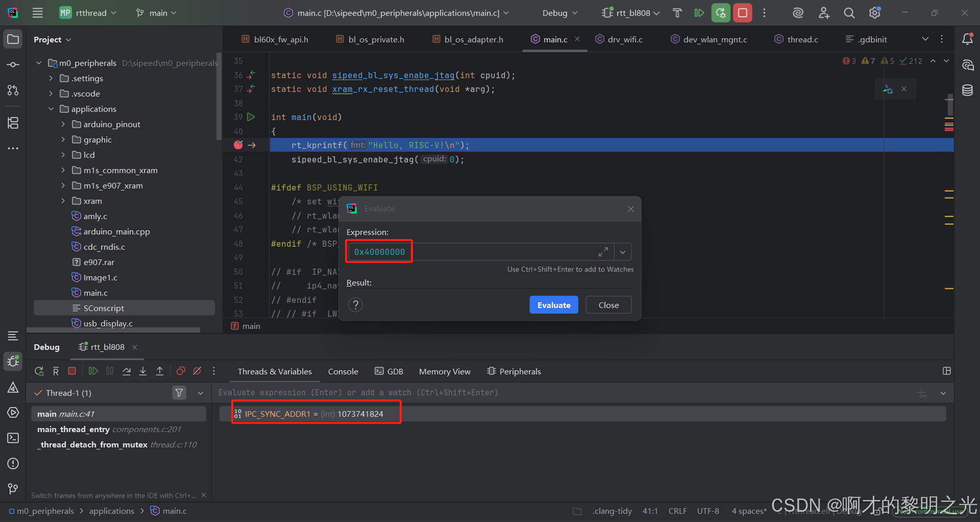Toggle the thread filter in debugger
This screenshot has height=522, width=980.
[179, 393]
